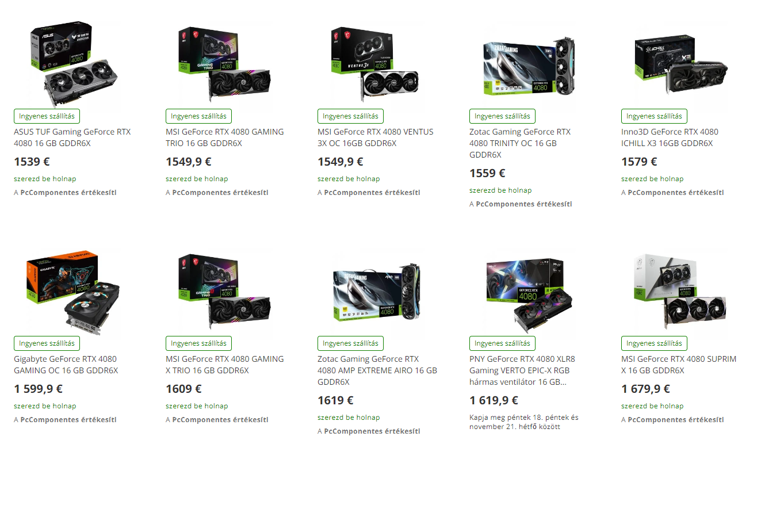Image resolution: width=761 pixels, height=532 pixels.
Task: View the MSI VENTUS 3X OC product image
Action: (x=377, y=65)
